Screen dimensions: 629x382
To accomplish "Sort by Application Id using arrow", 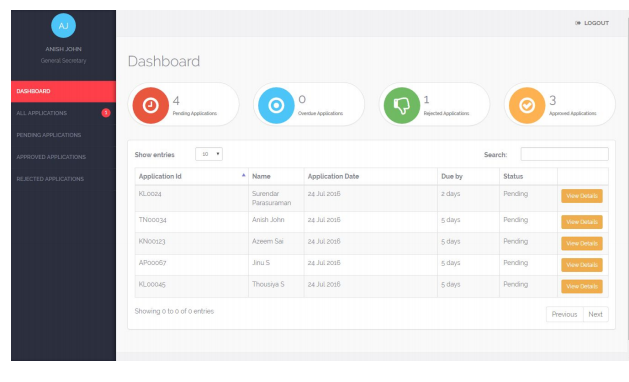I will 243,175.
